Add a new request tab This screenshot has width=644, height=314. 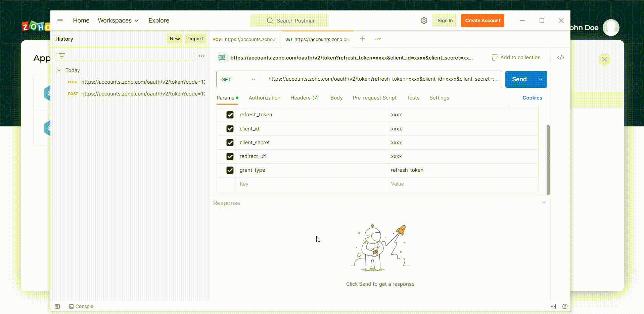pos(363,39)
